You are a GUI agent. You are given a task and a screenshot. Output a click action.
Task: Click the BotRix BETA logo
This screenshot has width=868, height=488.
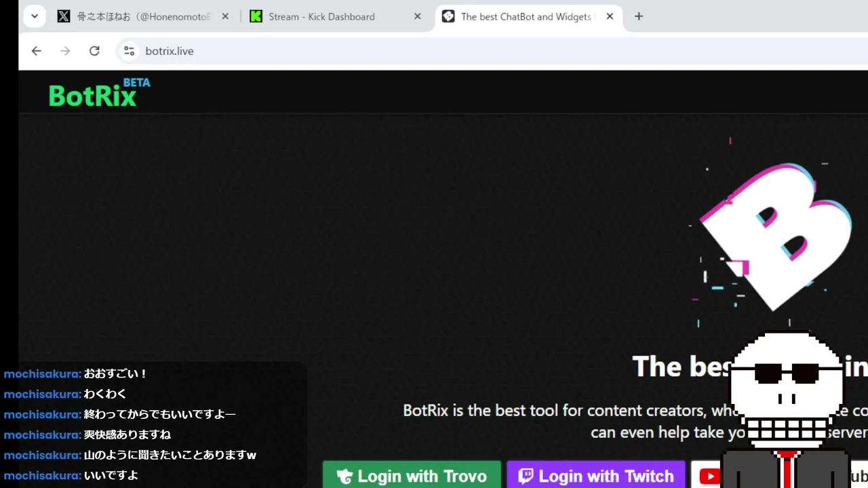pos(99,93)
